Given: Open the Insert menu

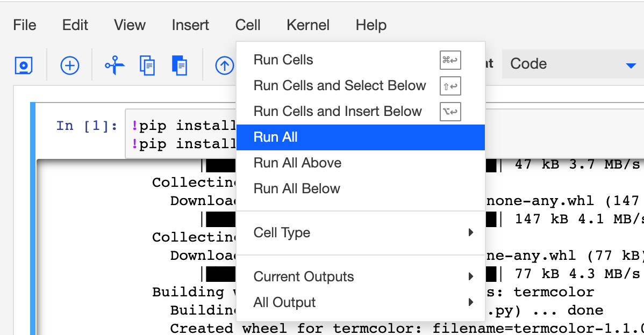Looking at the screenshot, I should point(190,25).
